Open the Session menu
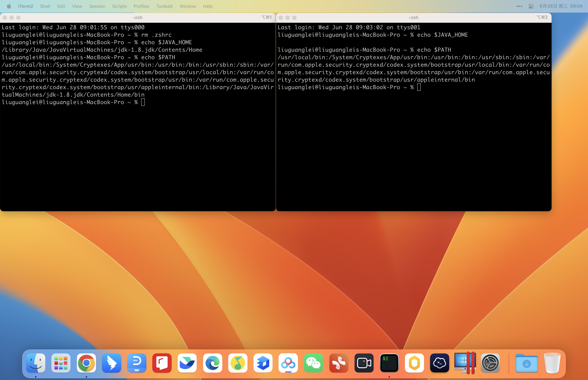Screen dimensions: 588x380 click(97, 6)
